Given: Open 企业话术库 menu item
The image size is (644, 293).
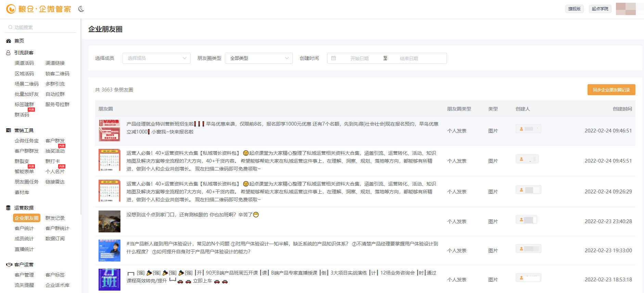Looking at the screenshot, I should tap(57, 285).
